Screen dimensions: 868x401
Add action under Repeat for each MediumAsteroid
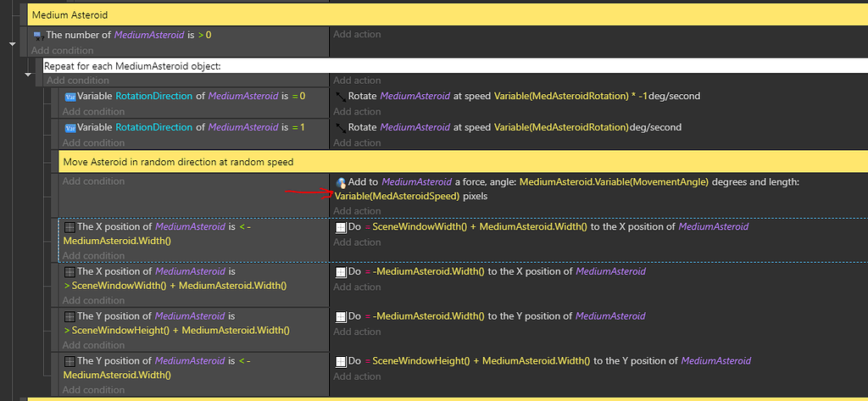357,81
